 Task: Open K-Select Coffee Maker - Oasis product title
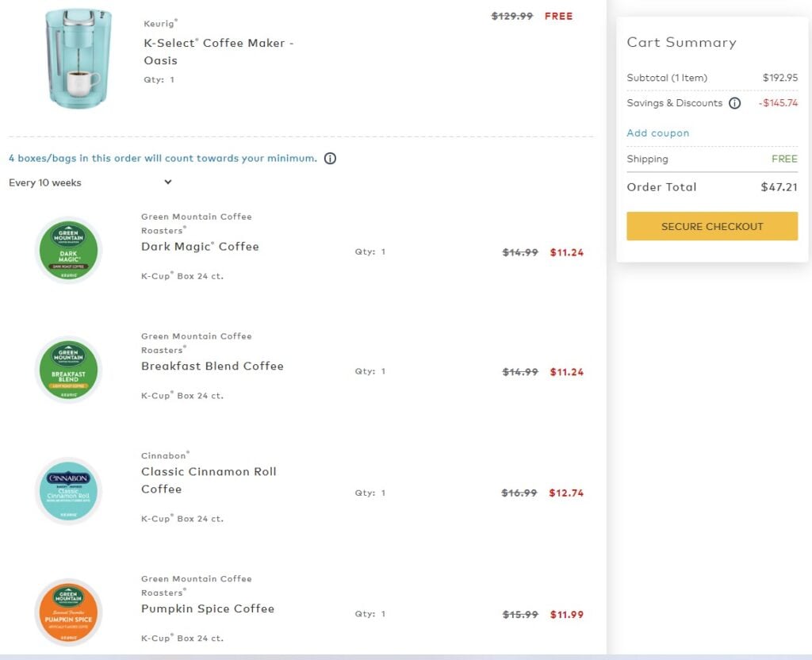click(218, 52)
